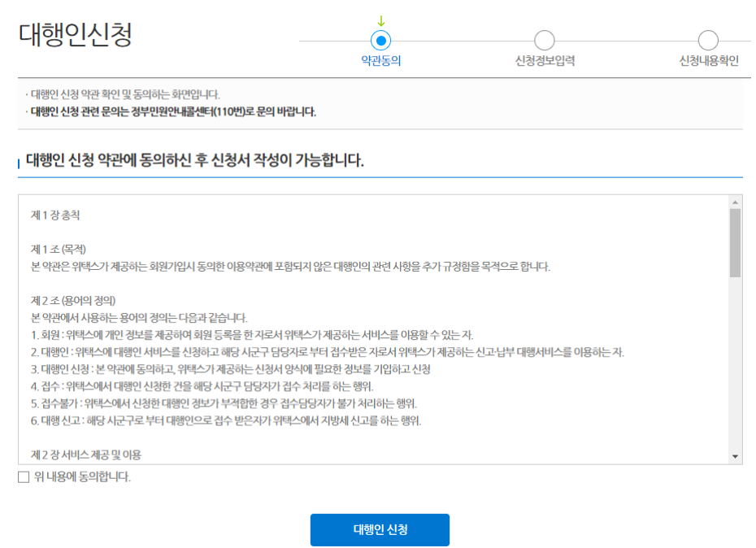
Task: Click the 신청정보입력 step label
Action: (545, 61)
